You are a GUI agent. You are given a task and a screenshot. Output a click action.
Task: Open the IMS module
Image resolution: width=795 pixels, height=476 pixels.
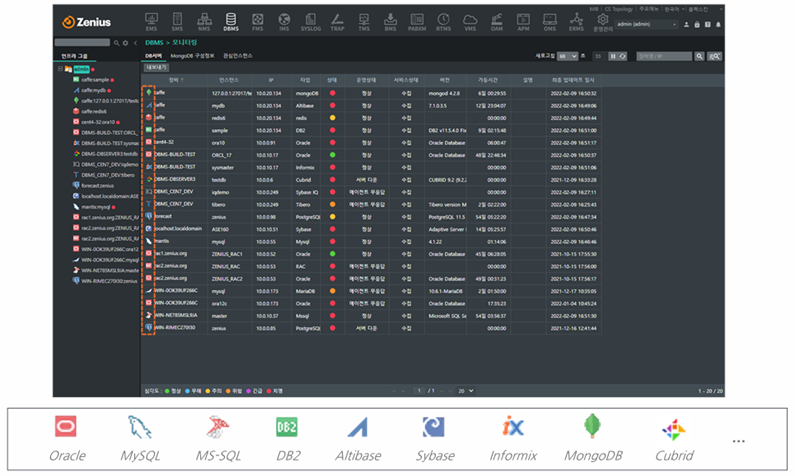coord(284,22)
